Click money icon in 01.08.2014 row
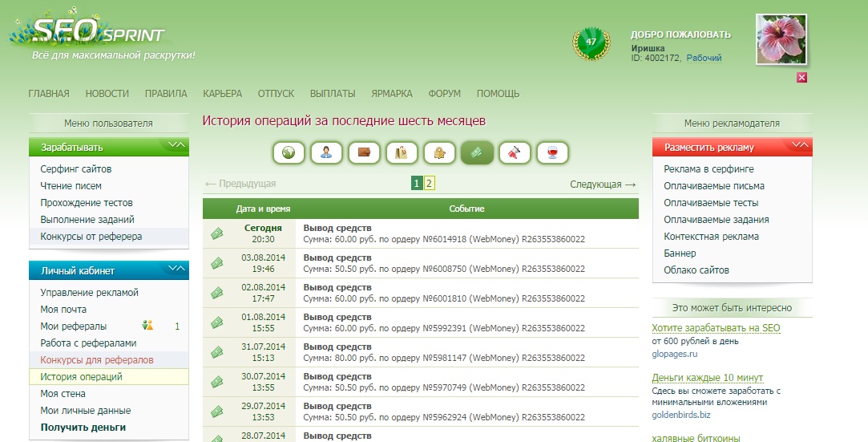This screenshot has height=442, width=868. click(x=217, y=322)
